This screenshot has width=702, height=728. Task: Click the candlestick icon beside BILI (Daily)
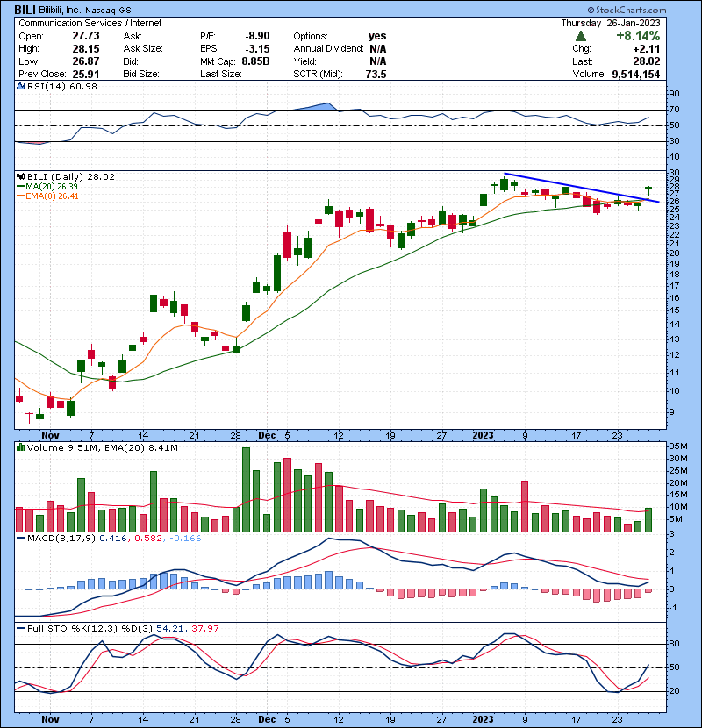[20, 176]
